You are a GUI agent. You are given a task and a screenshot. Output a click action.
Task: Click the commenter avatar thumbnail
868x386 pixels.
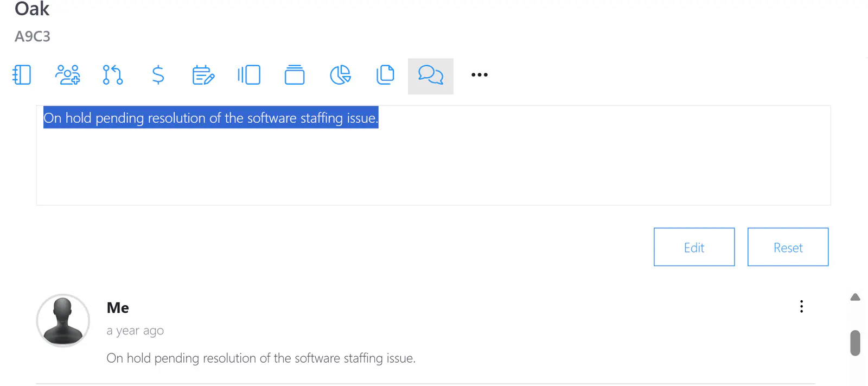[x=63, y=320]
